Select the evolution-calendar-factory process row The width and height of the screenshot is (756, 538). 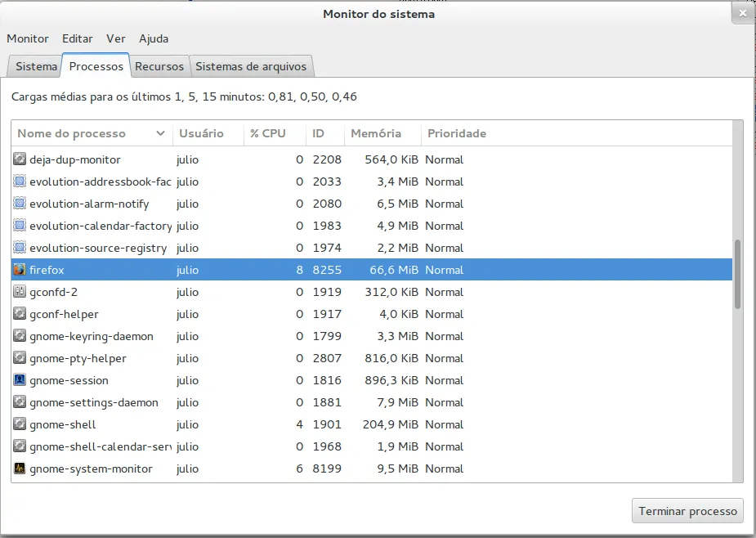click(245, 226)
